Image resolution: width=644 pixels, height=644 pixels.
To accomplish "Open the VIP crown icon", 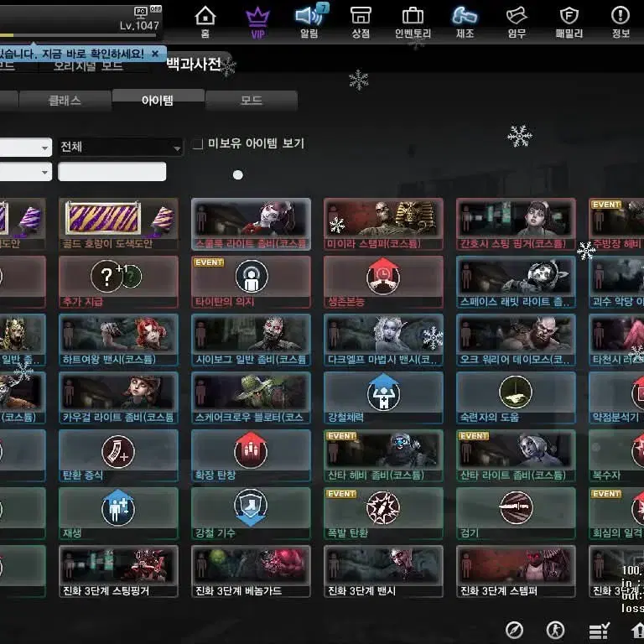I will pyautogui.click(x=257, y=18).
